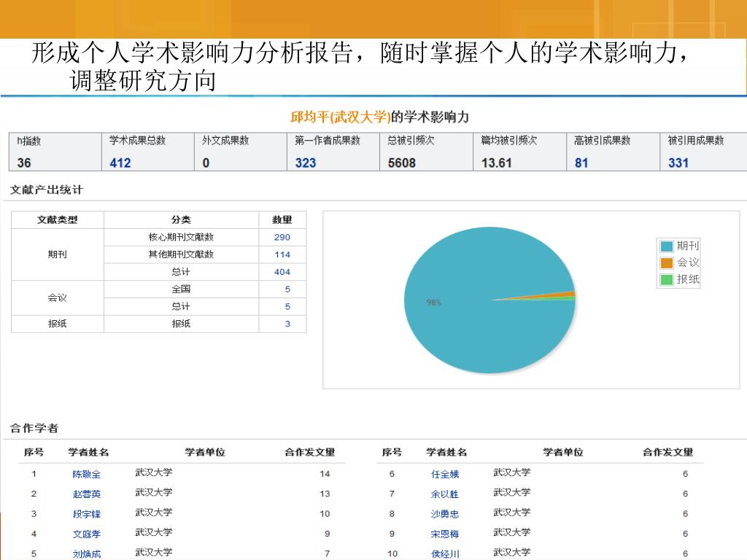Open coauthor 余以胜 profile link

pyautogui.click(x=445, y=494)
